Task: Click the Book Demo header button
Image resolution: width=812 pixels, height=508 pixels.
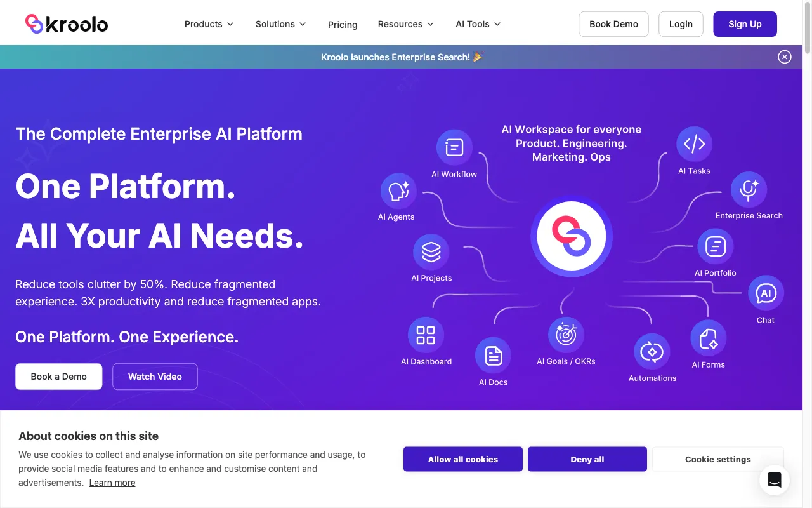Action: coord(613,24)
